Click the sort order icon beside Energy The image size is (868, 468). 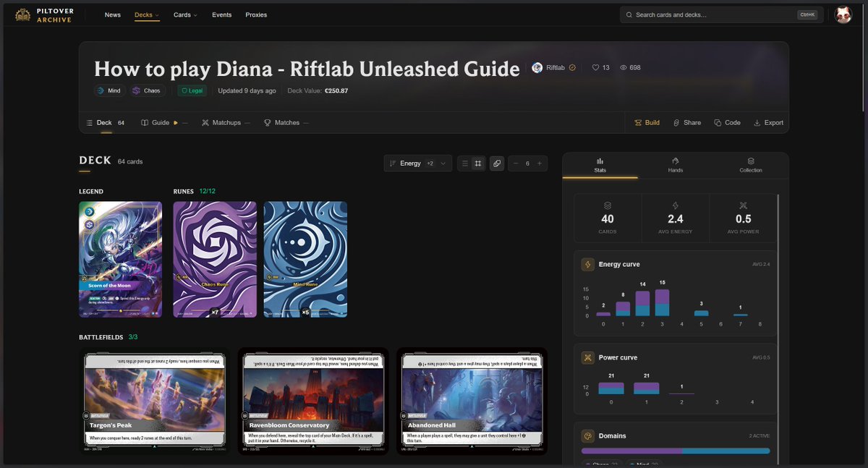tap(393, 163)
